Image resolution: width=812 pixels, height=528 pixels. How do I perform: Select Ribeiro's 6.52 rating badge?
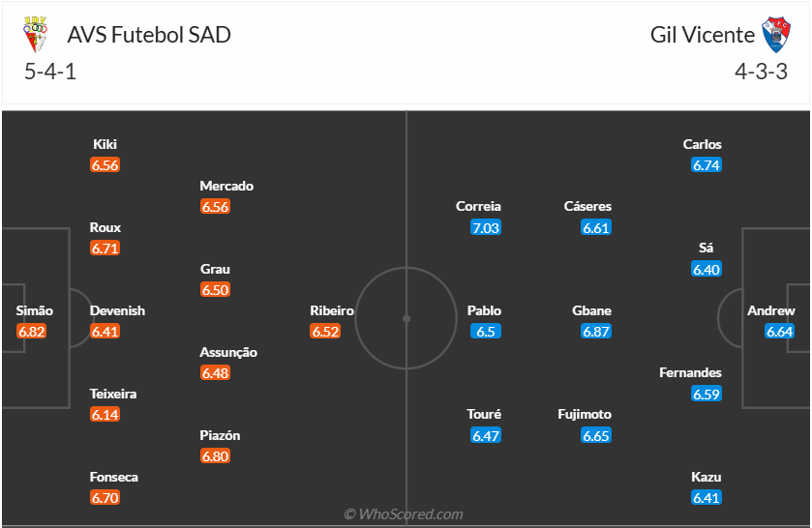click(325, 332)
